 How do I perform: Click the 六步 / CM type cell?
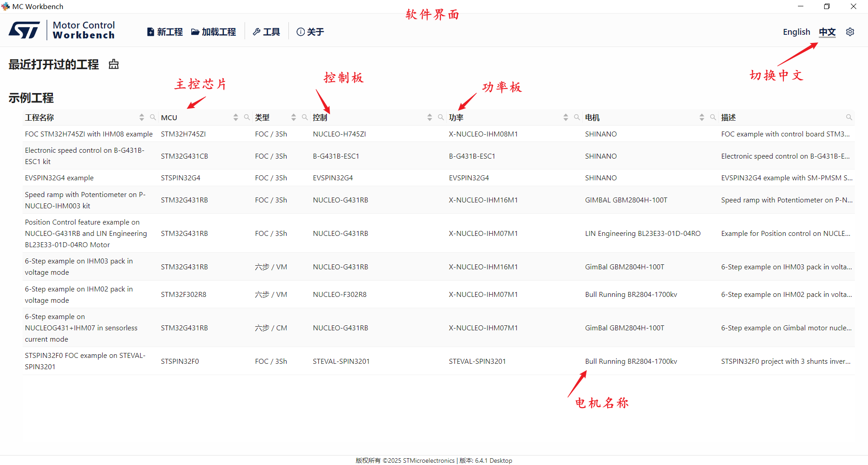click(x=271, y=328)
